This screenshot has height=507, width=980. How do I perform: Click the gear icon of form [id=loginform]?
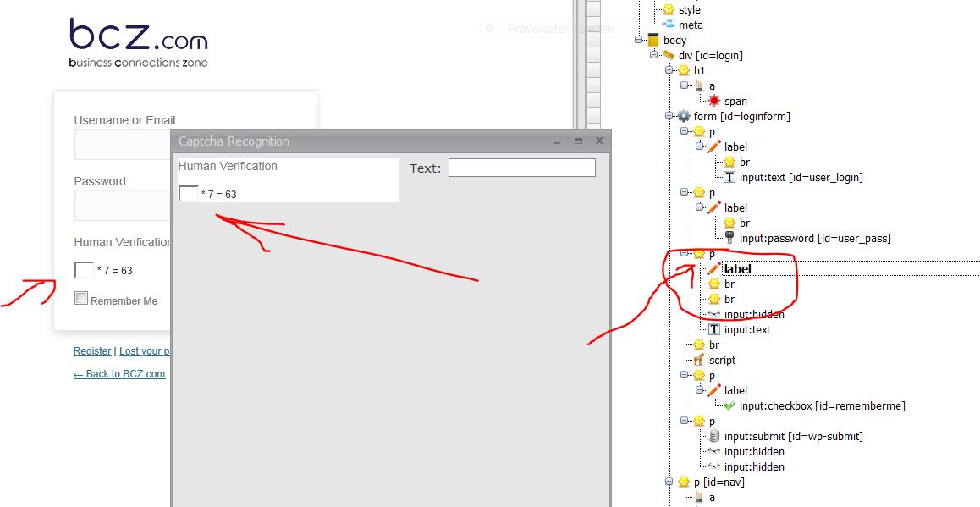click(684, 116)
